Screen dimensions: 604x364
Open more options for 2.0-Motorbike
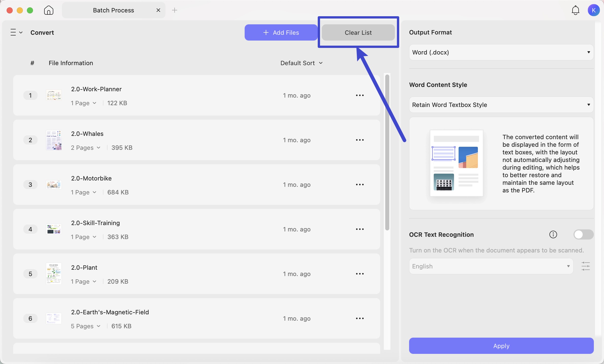point(360,185)
